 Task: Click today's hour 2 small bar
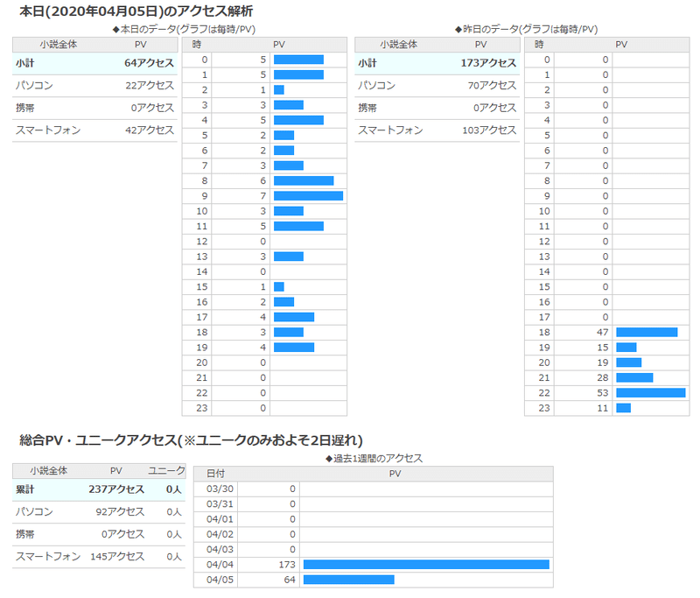point(279,90)
